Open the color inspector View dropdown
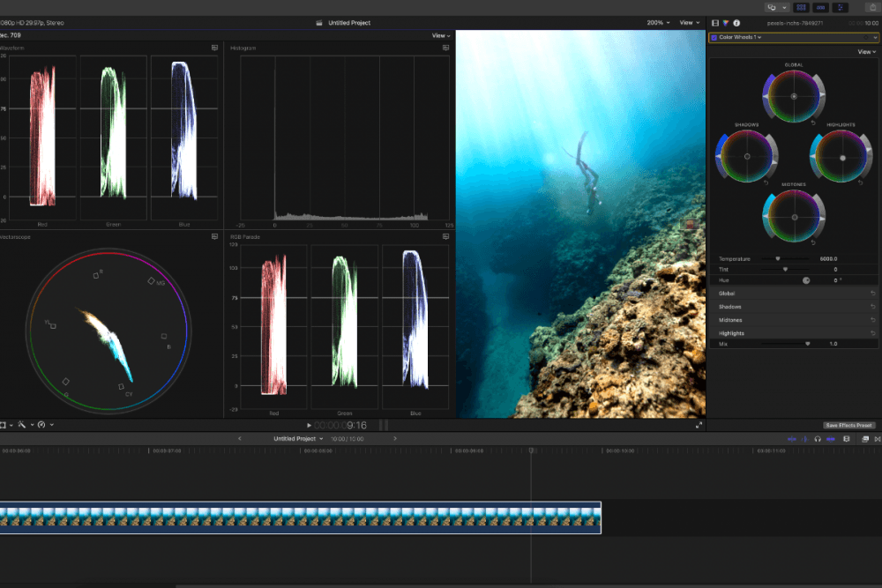The image size is (882, 588). coord(867,52)
